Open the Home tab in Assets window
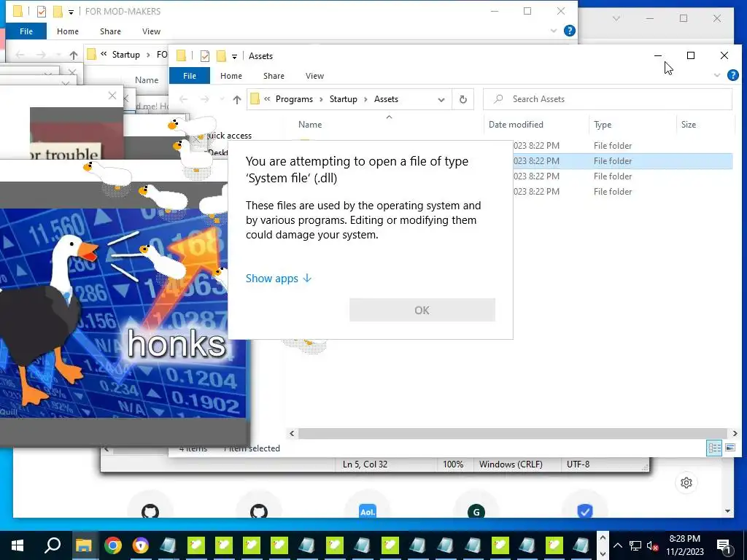The width and height of the screenshot is (747, 560). (x=231, y=76)
